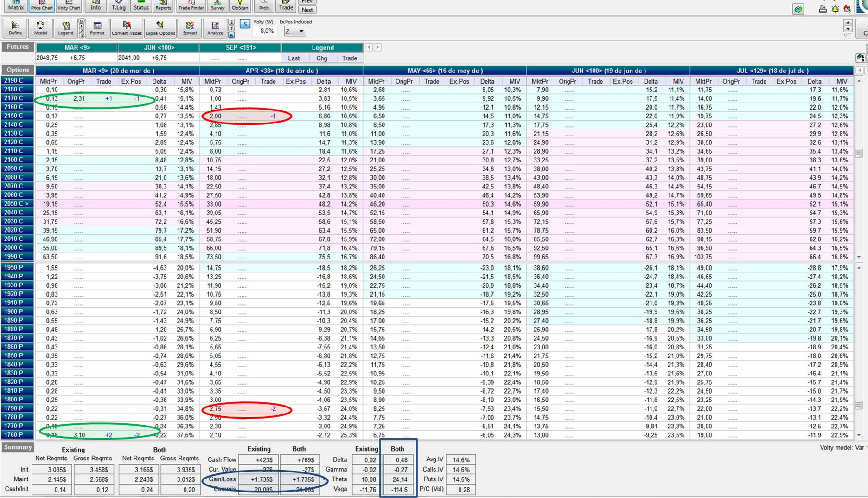Click the Next button

[307, 10]
